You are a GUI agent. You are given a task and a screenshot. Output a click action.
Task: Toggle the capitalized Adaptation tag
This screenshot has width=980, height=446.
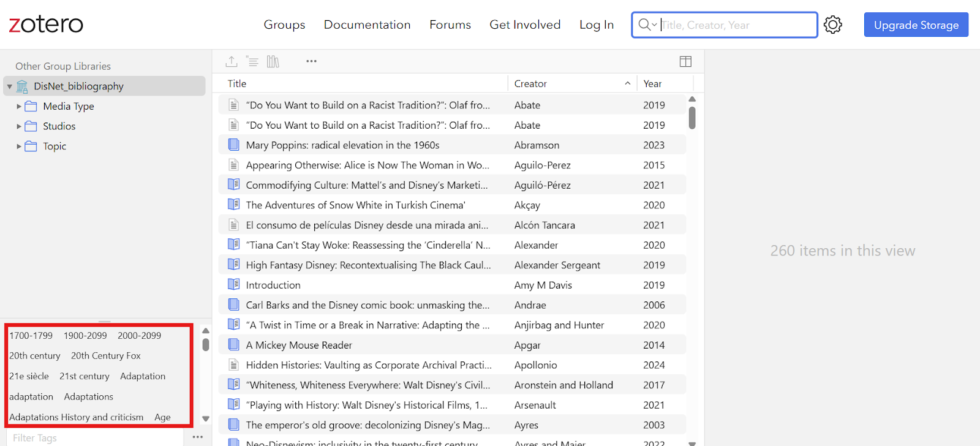tap(143, 376)
